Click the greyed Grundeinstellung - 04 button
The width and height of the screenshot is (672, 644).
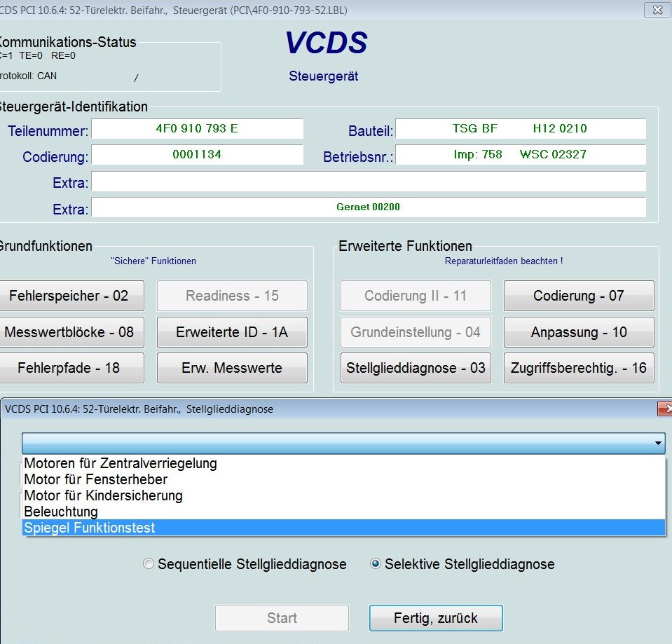[416, 332]
